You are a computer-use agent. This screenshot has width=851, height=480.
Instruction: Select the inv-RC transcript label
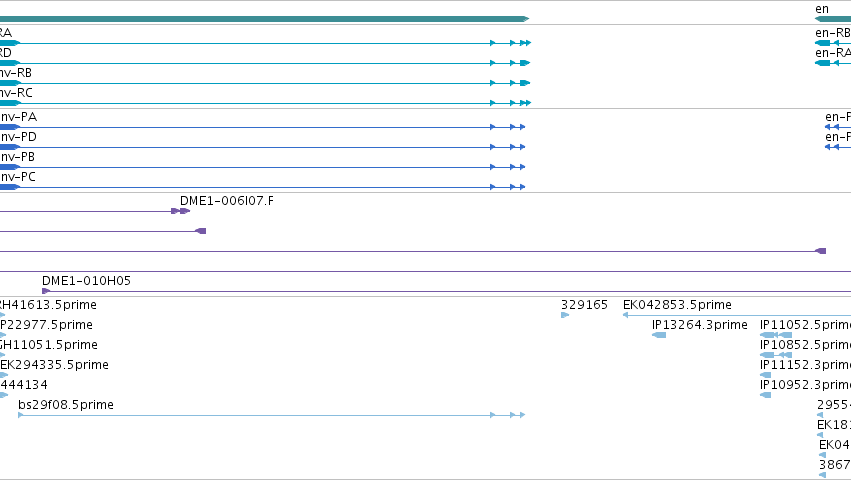click(16, 93)
